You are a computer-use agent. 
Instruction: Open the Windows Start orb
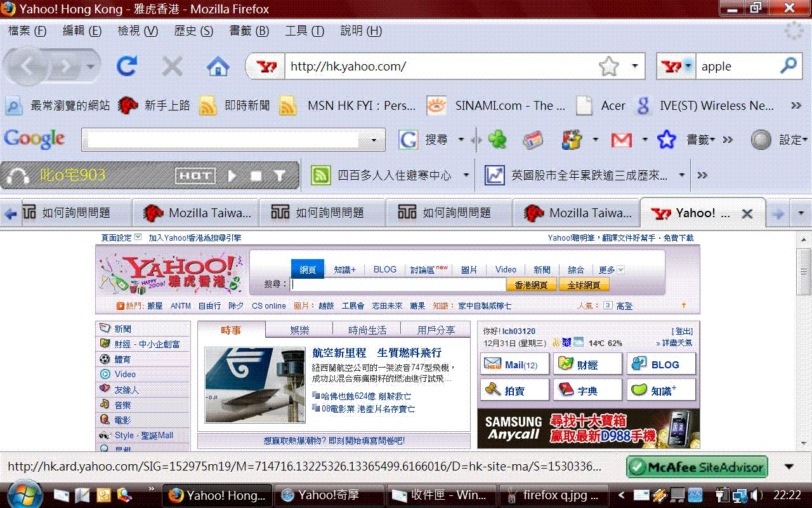[24, 494]
